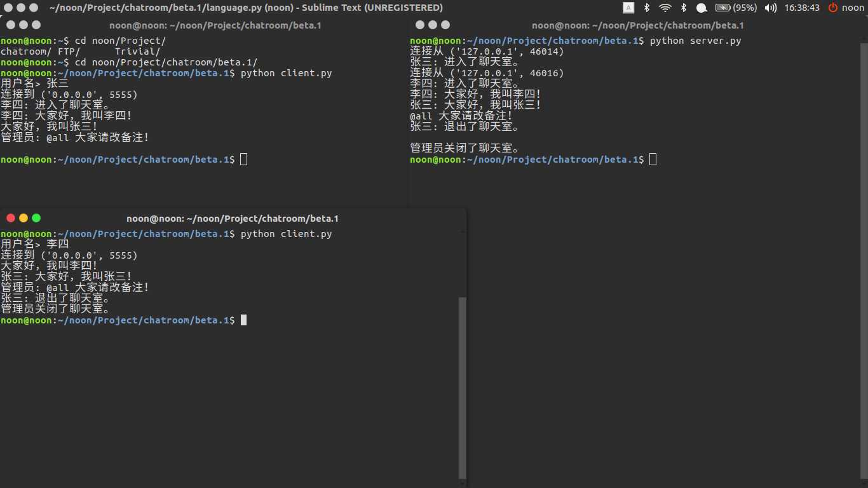Click the empty prompt cursor in the 张三 terminal

[x=244, y=159]
